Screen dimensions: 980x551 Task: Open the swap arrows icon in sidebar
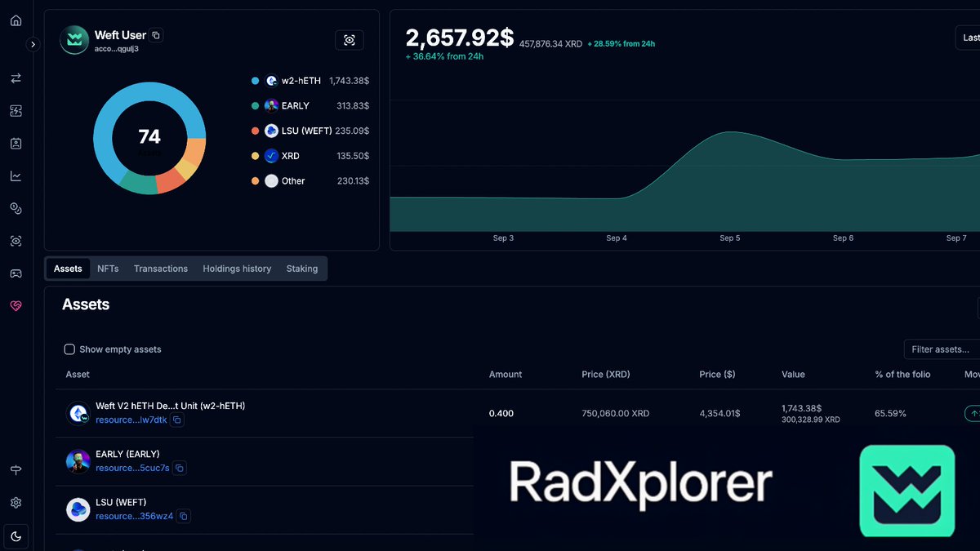[x=16, y=78]
